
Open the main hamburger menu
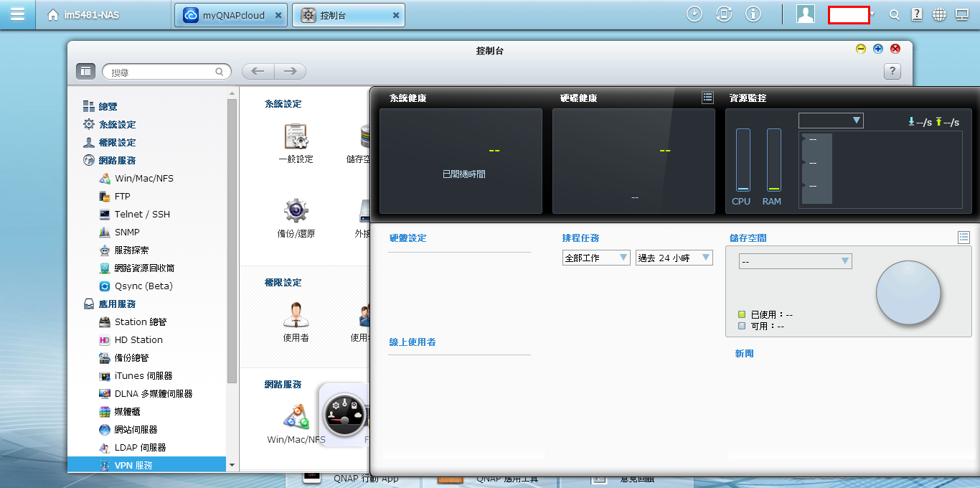18,14
